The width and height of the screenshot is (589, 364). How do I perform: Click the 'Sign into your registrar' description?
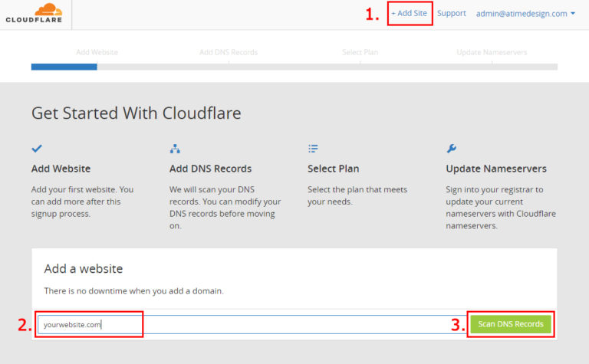coord(501,208)
